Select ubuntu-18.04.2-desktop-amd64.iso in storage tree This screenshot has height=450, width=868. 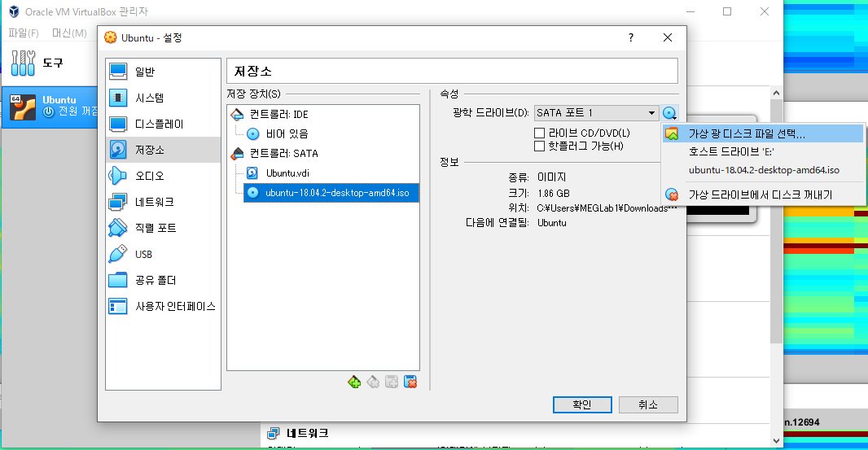click(331, 193)
